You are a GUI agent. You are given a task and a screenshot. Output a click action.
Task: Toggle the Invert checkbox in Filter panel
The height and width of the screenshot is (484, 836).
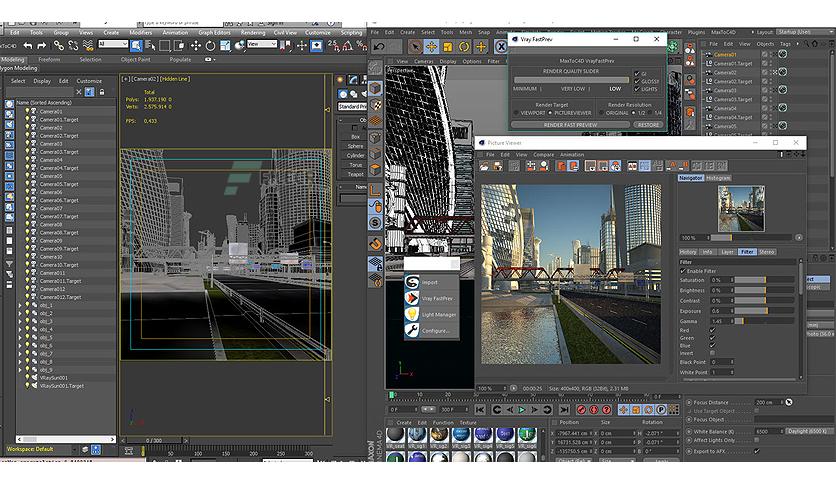pos(712,353)
